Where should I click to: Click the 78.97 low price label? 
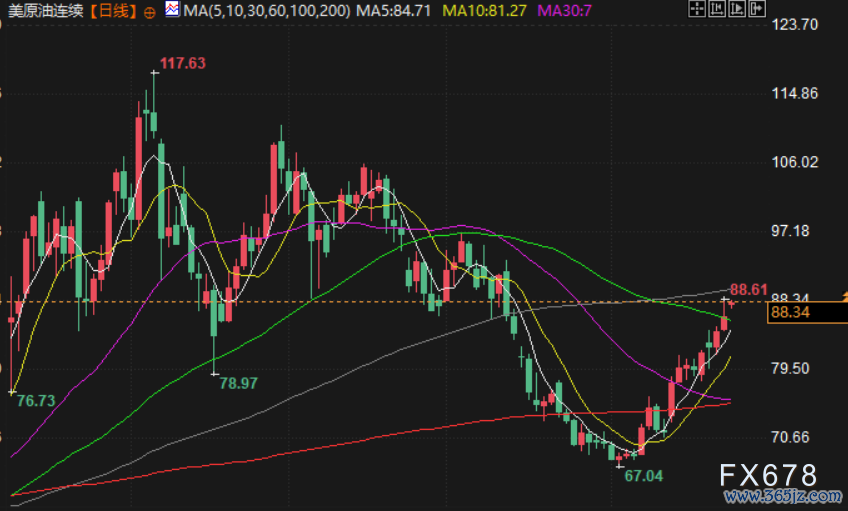[x=238, y=383]
